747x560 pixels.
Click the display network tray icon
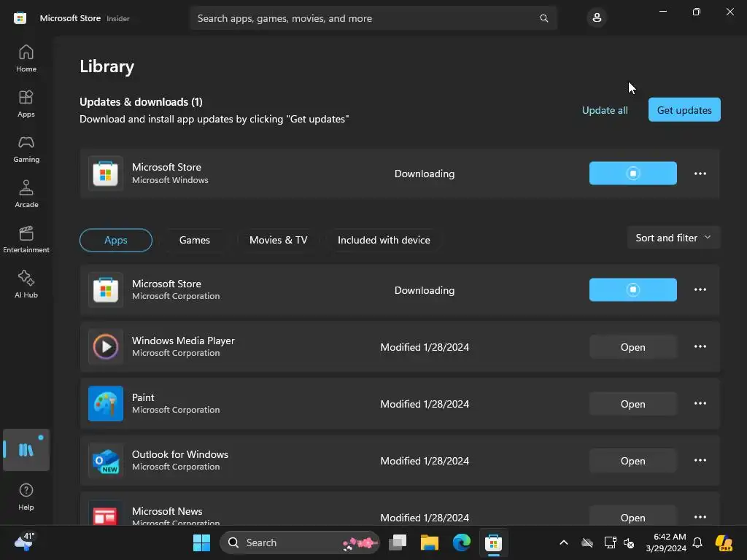coord(610,542)
